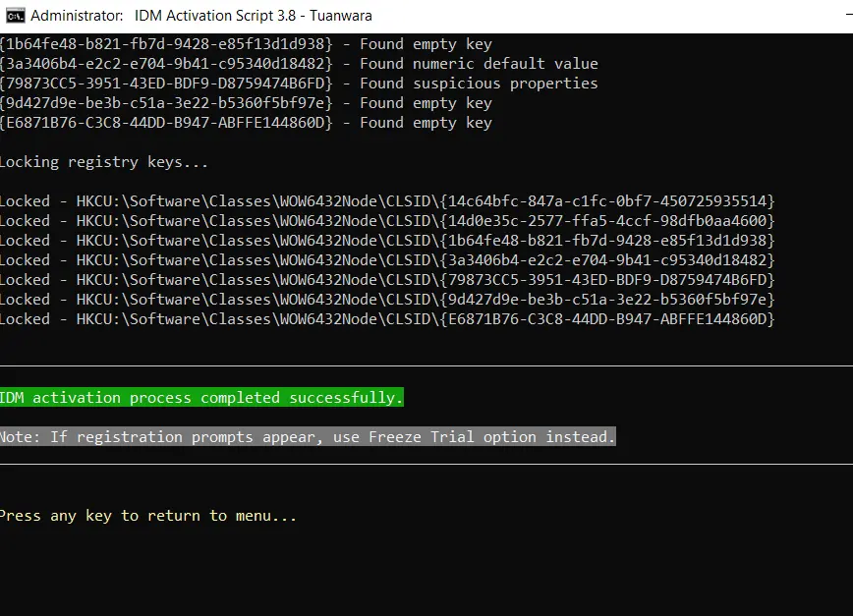Click the first Locked line ending 450725935514
853x616 pixels.
pyautogui.click(x=387, y=201)
